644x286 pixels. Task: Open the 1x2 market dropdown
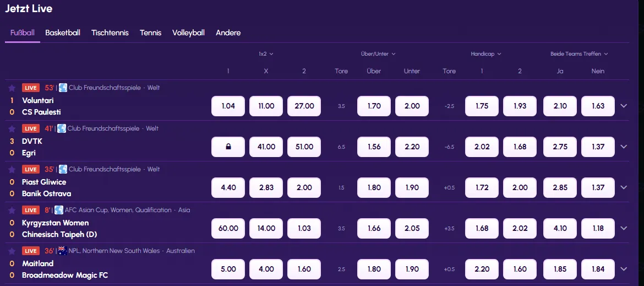click(x=266, y=54)
